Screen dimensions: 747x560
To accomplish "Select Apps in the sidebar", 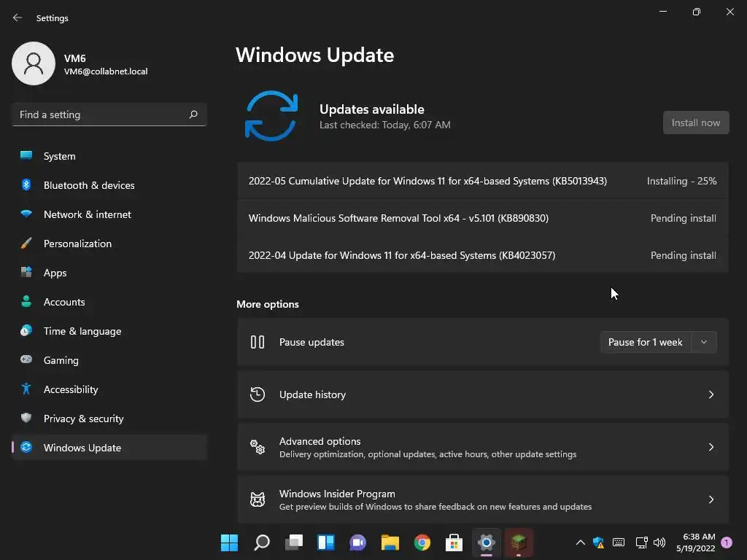I will click(109, 273).
